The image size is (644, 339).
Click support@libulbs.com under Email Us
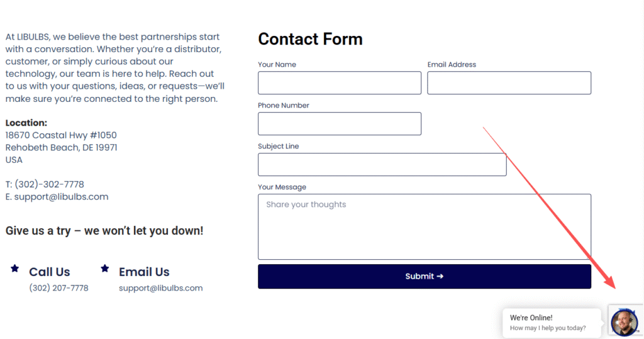pyautogui.click(x=160, y=288)
